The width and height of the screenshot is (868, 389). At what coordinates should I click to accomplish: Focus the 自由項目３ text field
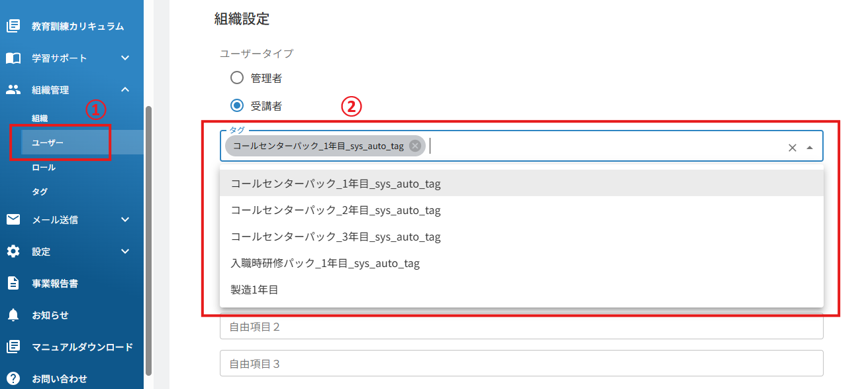pyautogui.click(x=522, y=363)
